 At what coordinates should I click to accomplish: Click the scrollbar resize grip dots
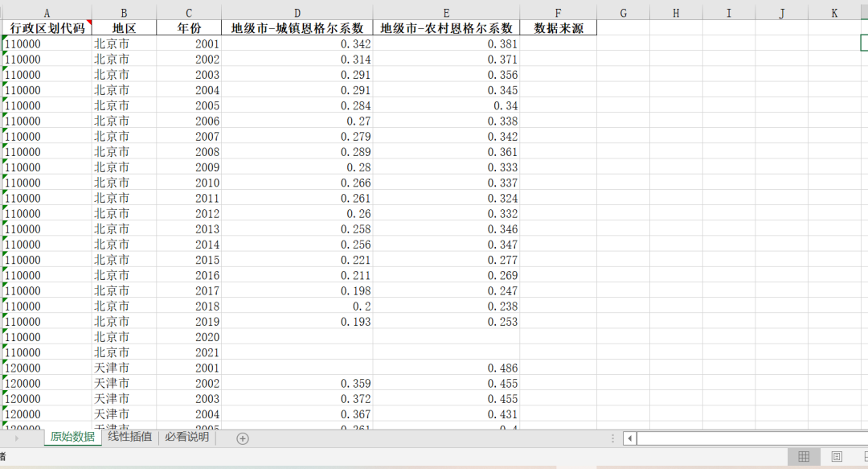click(612, 438)
